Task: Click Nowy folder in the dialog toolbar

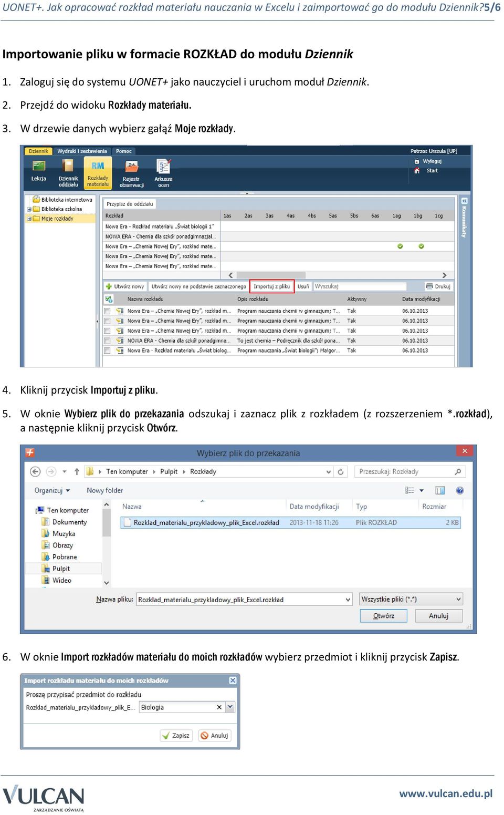Action: pyautogui.click(x=105, y=490)
